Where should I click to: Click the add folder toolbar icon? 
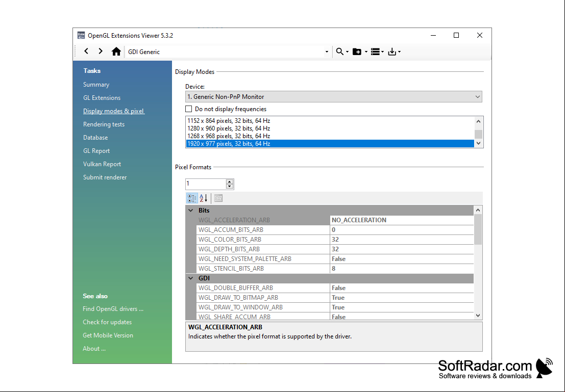(357, 52)
